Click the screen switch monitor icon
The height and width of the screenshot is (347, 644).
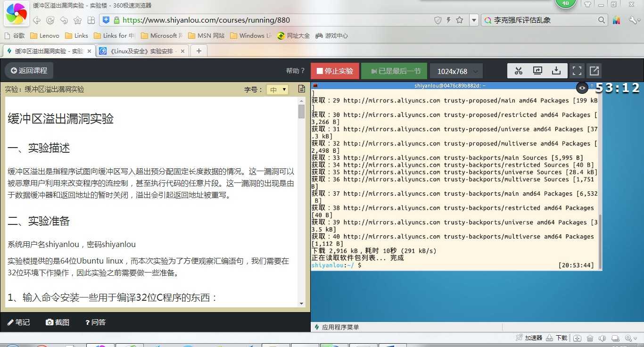coord(537,71)
